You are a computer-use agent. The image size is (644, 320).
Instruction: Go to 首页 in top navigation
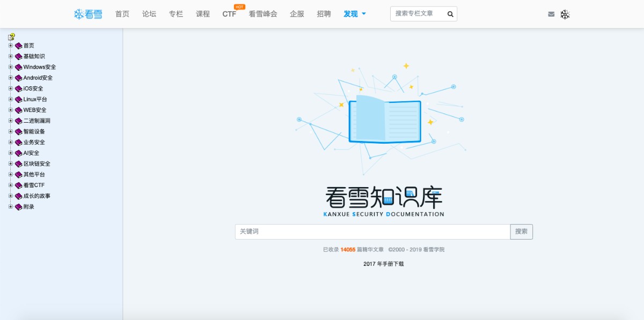122,14
